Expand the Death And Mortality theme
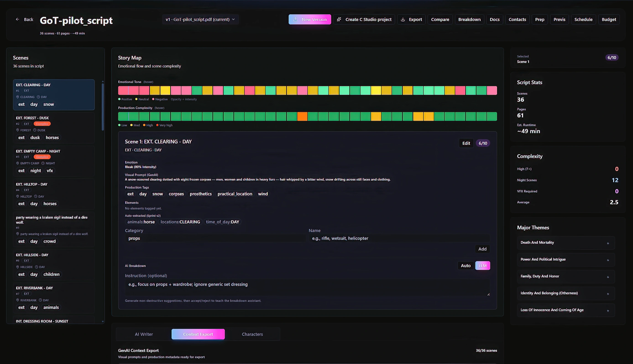 608,243
